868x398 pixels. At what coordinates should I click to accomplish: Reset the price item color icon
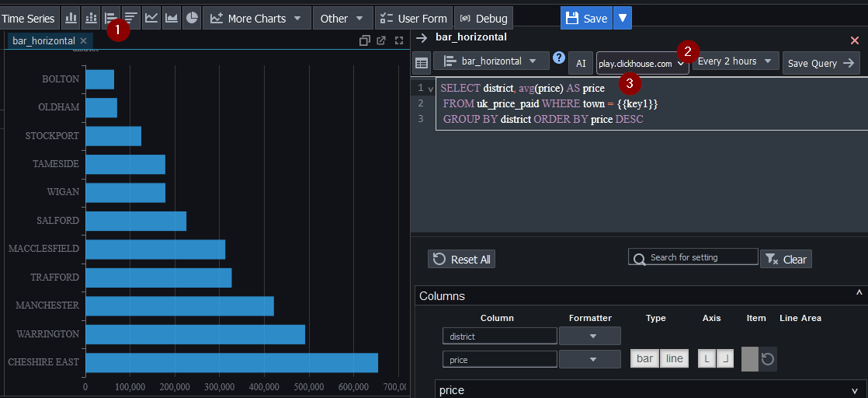coord(768,359)
